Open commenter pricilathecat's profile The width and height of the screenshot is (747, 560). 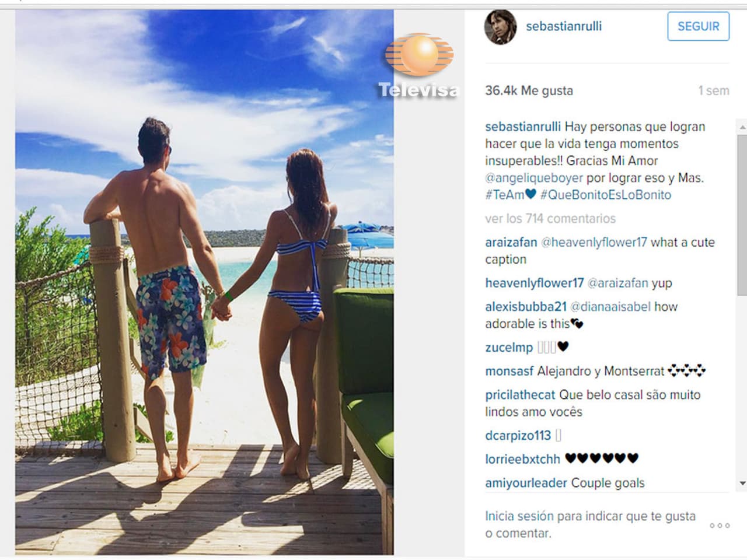[x=520, y=395]
